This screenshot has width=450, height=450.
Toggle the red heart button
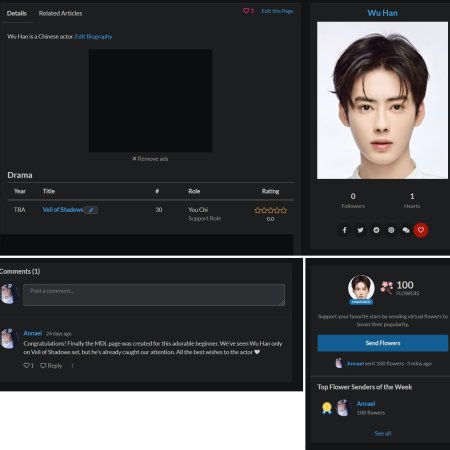click(421, 230)
